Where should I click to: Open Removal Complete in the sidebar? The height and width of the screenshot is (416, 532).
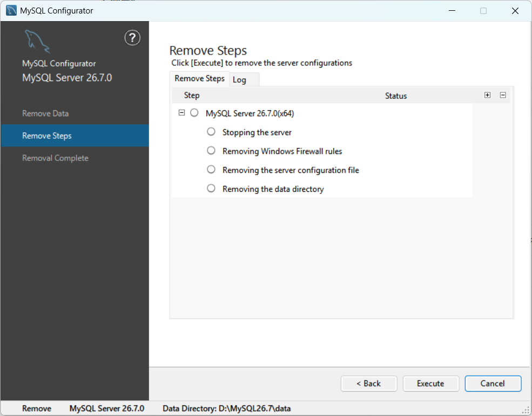(55, 158)
